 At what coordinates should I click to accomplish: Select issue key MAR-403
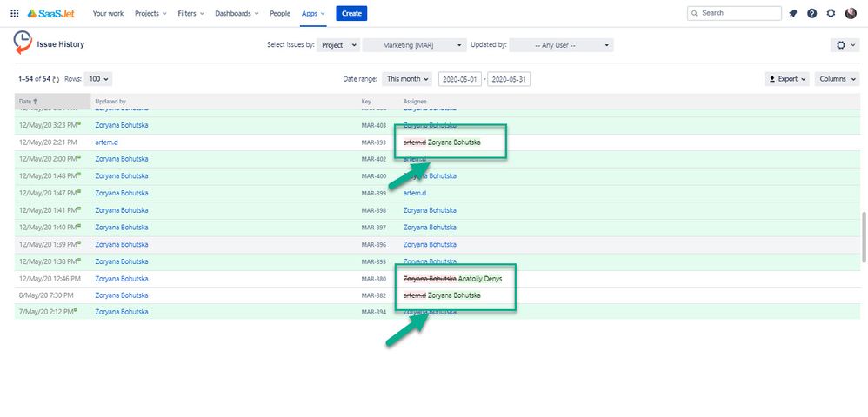pyautogui.click(x=374, y=126)
